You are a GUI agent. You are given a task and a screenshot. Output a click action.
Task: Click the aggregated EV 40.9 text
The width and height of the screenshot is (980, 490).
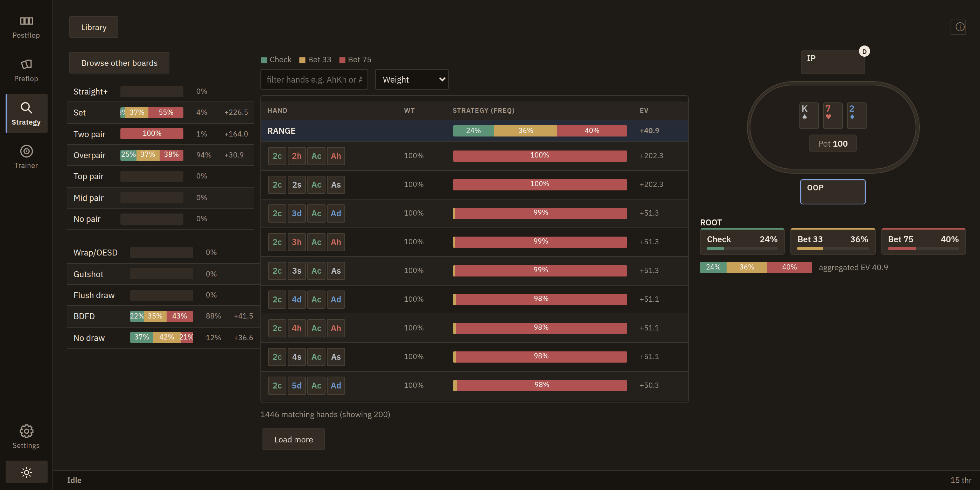click(853, 267)
